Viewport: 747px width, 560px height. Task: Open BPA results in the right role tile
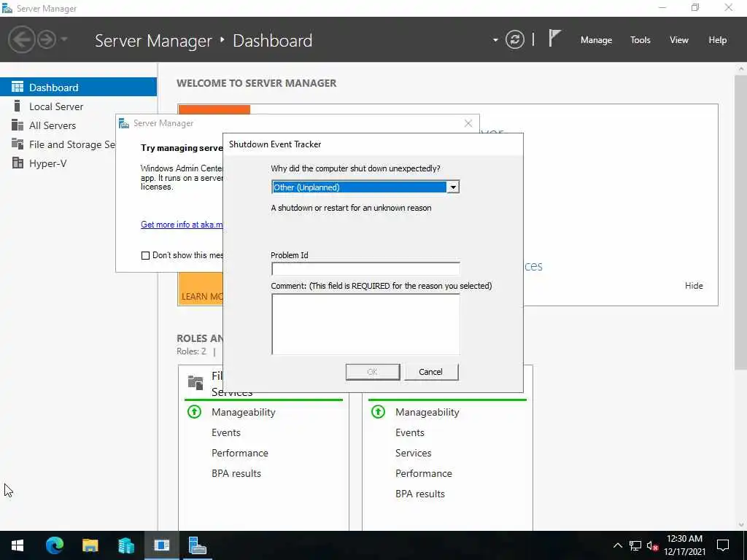(x=419, y=494)
